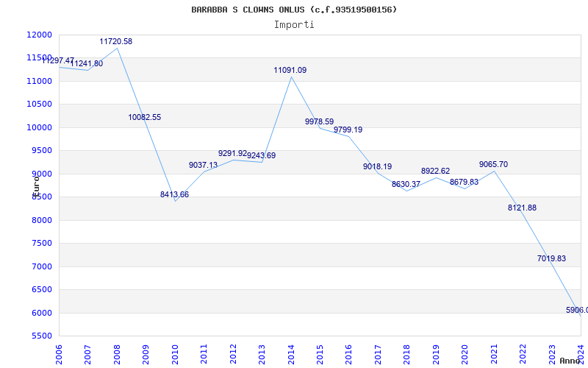
Task: Click data label 9018.19
Action: point(377,166)
